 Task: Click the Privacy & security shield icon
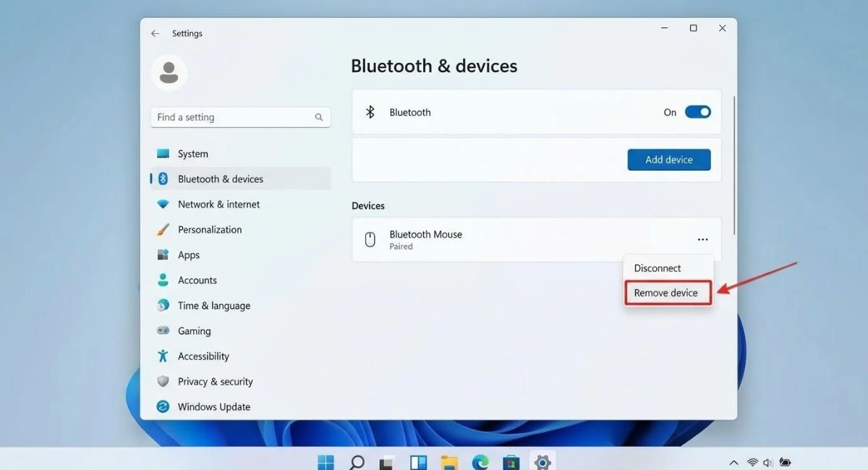163,382
